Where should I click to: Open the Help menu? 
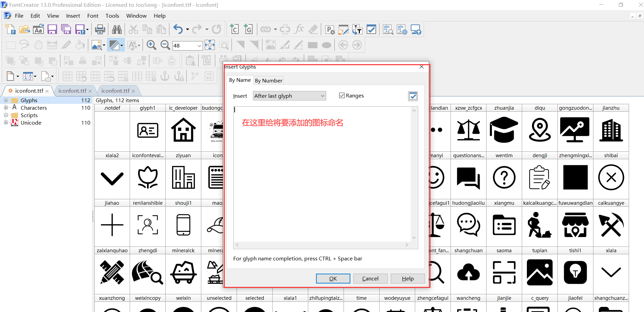160,16
